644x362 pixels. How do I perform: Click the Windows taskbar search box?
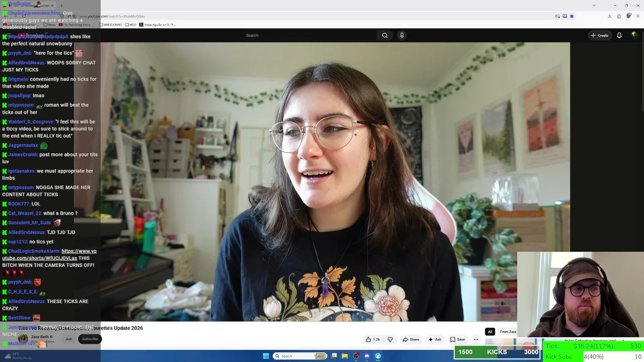(300, 356)
